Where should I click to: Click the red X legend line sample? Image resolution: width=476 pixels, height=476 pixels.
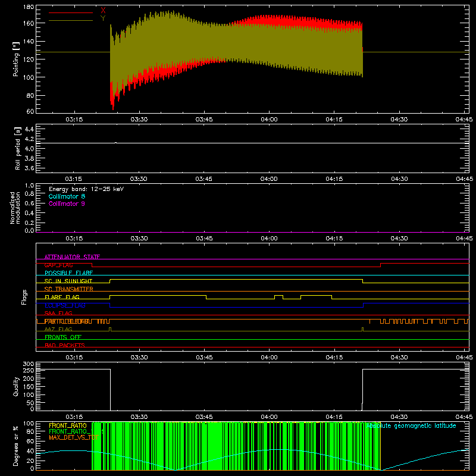click(71, 12)
